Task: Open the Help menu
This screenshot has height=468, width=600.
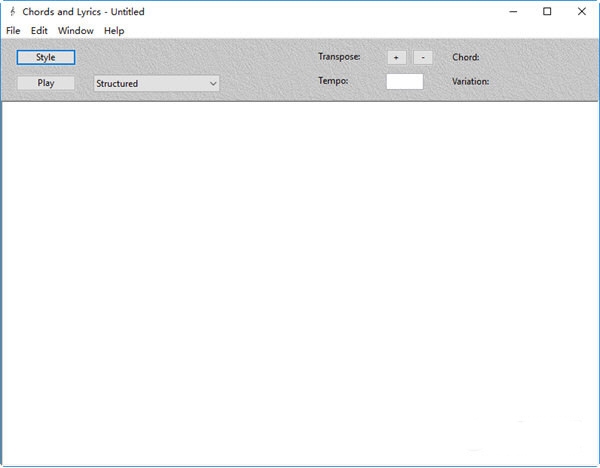Action: [x=114, y=31]
